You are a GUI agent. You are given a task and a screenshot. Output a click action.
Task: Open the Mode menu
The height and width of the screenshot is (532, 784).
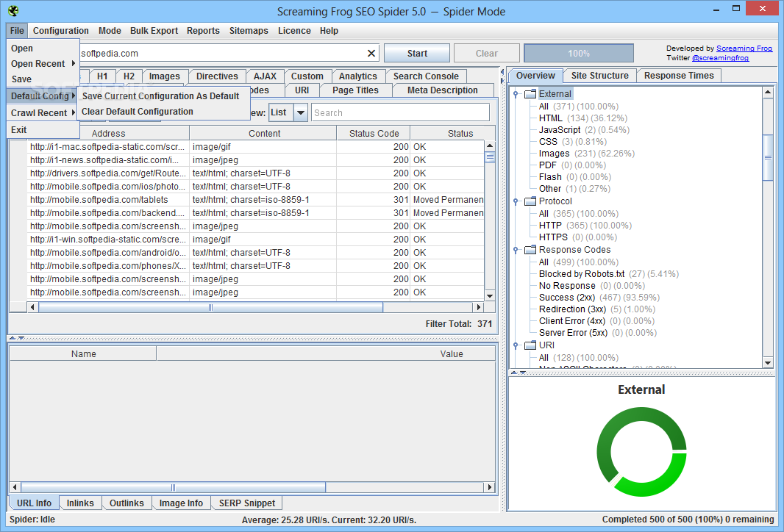point(110,30)
